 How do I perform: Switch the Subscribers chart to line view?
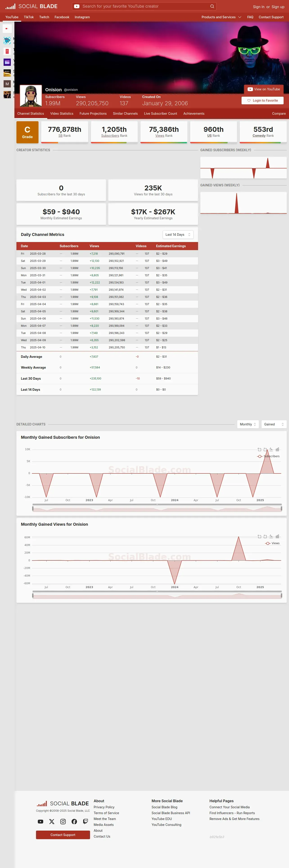[271, 450]
